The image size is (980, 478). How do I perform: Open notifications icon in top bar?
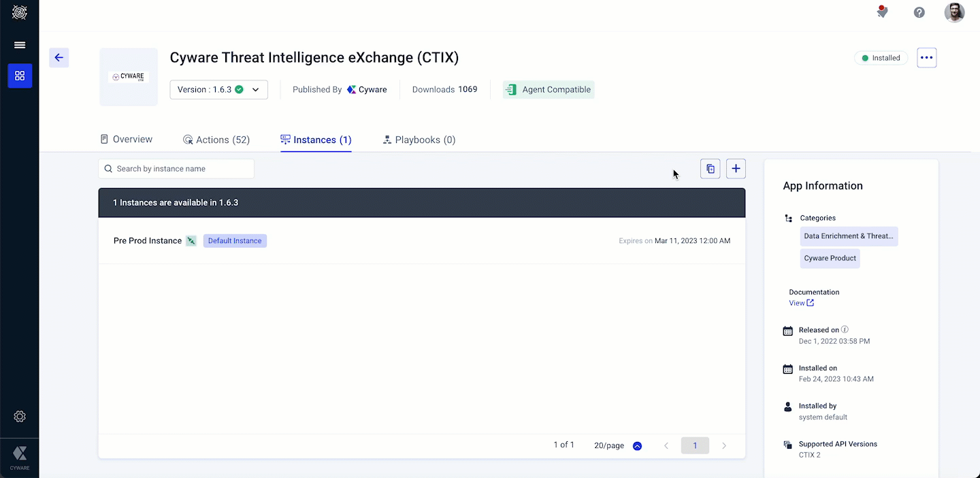point(882,12)
